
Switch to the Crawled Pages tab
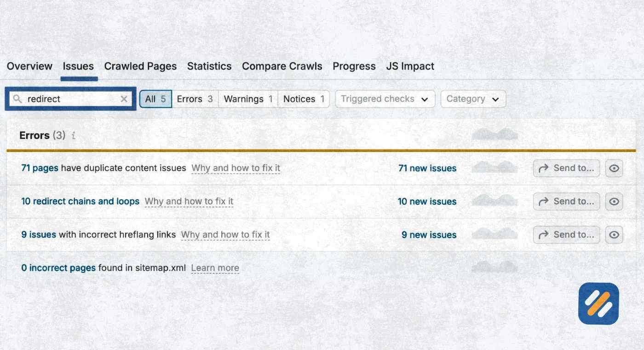click(140, 66)
